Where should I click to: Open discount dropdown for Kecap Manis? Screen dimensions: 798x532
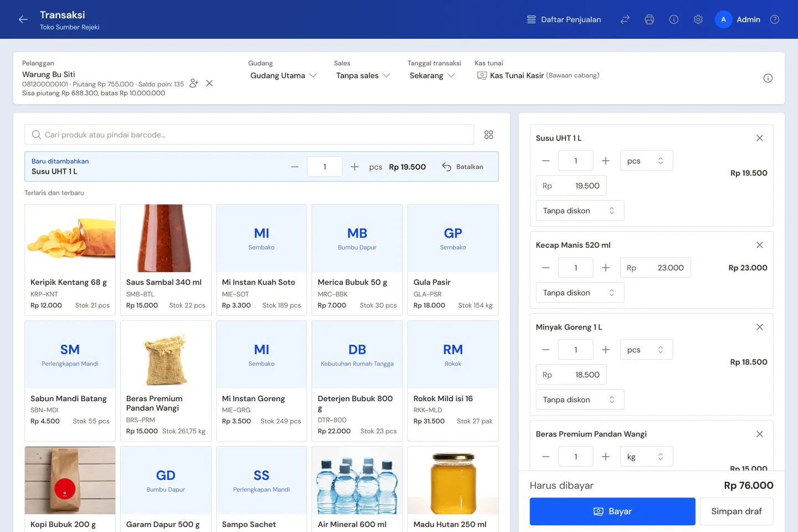(580, 293)
